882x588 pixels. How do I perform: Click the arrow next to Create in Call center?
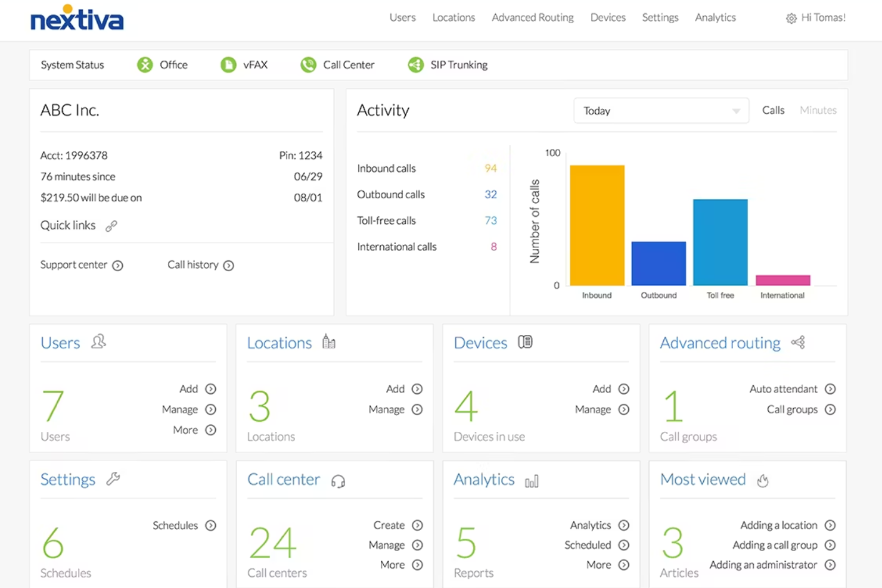click(417, 525)
